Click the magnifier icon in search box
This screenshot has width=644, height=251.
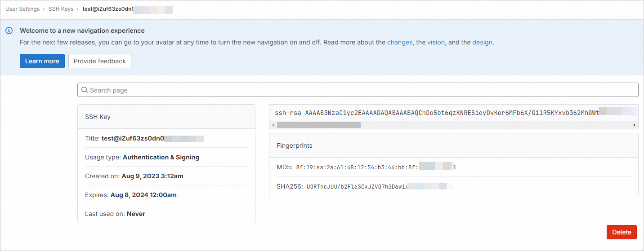[x=85, y=90]
